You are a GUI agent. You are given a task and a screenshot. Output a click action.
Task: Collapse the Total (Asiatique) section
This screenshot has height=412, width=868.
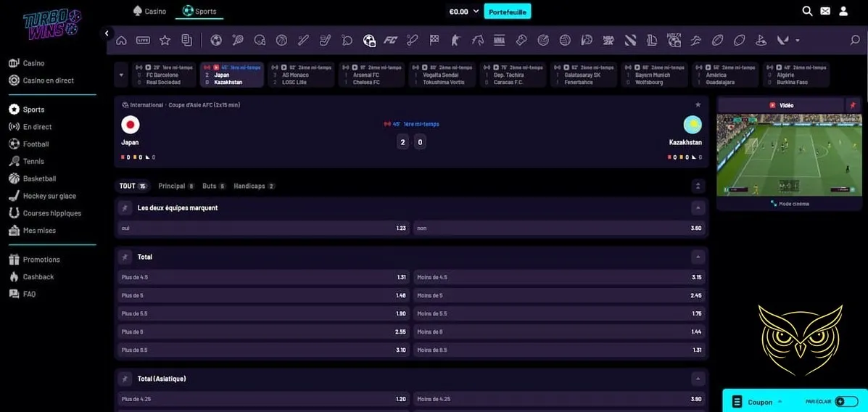(698, 379)
